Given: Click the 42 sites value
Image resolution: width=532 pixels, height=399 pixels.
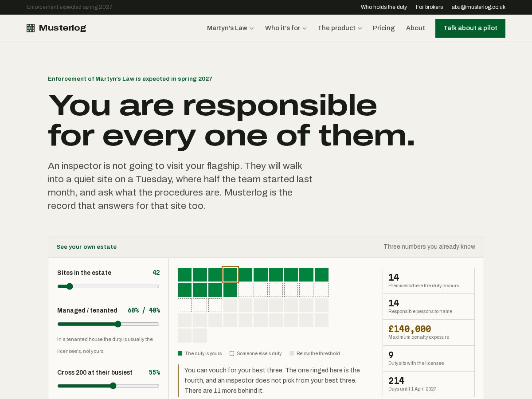Looking at the screenshot, I should (x=156, y=273).
